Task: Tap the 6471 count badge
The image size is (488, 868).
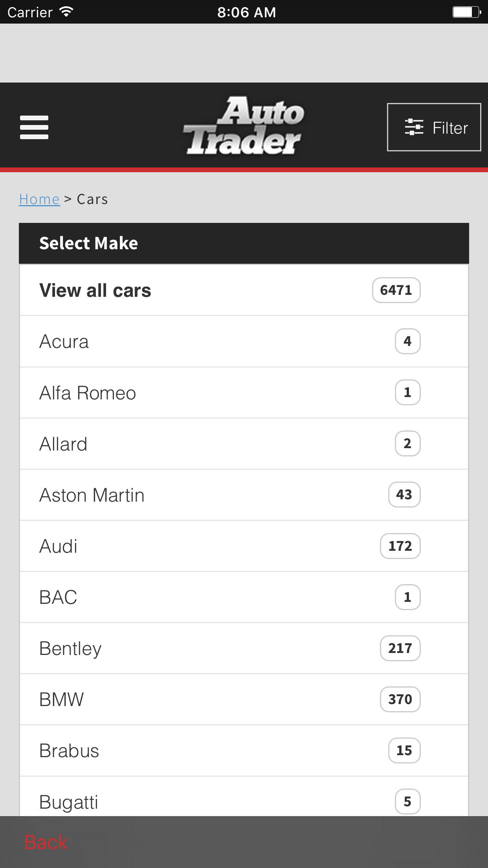Action: point(396,290)
